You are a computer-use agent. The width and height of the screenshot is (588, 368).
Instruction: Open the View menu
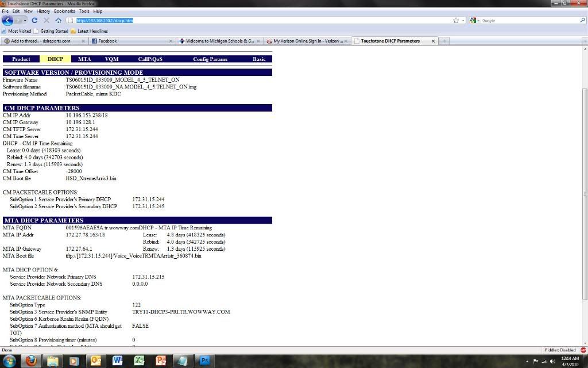click(28, 11)
